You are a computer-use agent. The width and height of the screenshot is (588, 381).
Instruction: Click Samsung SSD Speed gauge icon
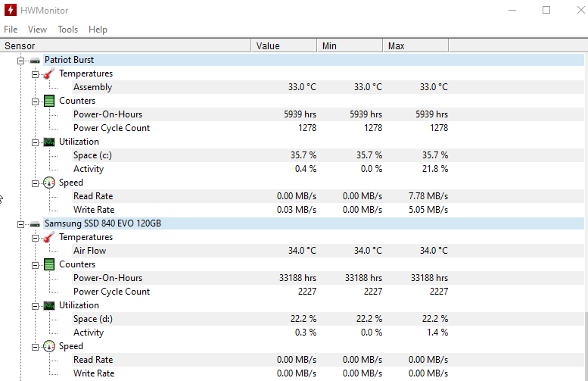(49, 346)
